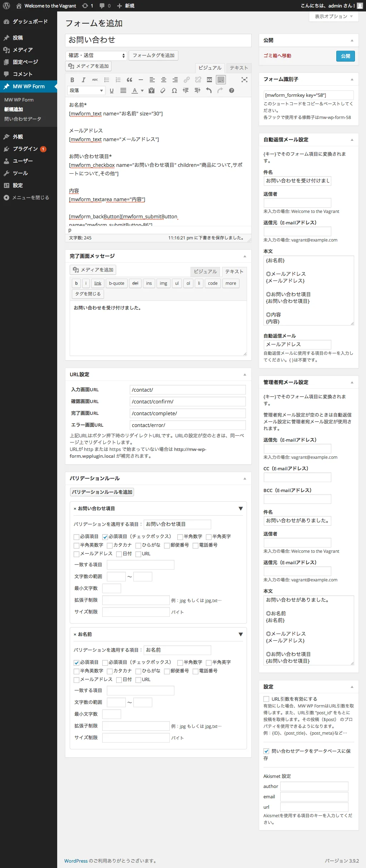Uncheck 必須項目(チェックボックス) for お問い合わせ項目

click(105, 537)
